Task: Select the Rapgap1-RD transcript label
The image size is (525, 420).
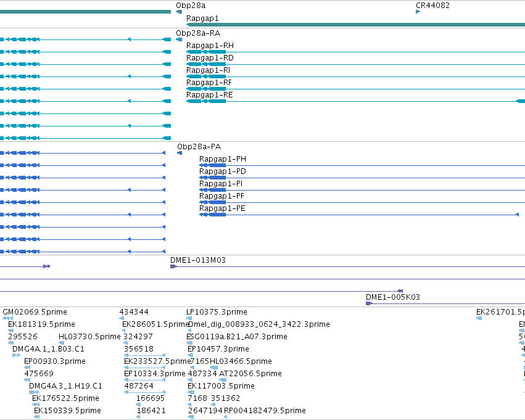Action: coord(210,58)
